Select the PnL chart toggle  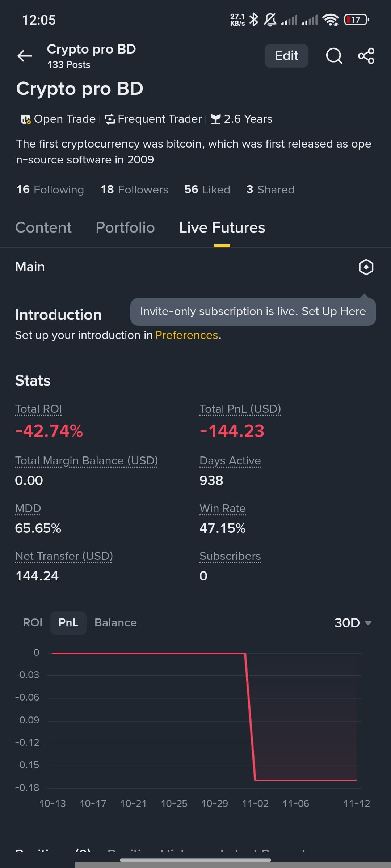(x=68, y=623)
